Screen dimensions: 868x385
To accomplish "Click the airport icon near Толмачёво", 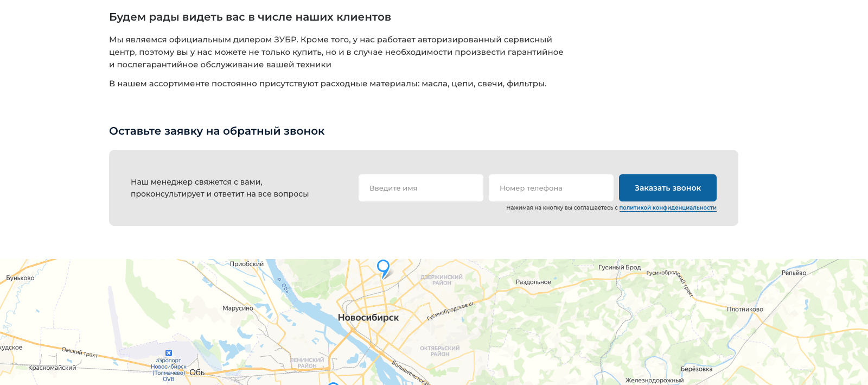I will pos(169,353).
